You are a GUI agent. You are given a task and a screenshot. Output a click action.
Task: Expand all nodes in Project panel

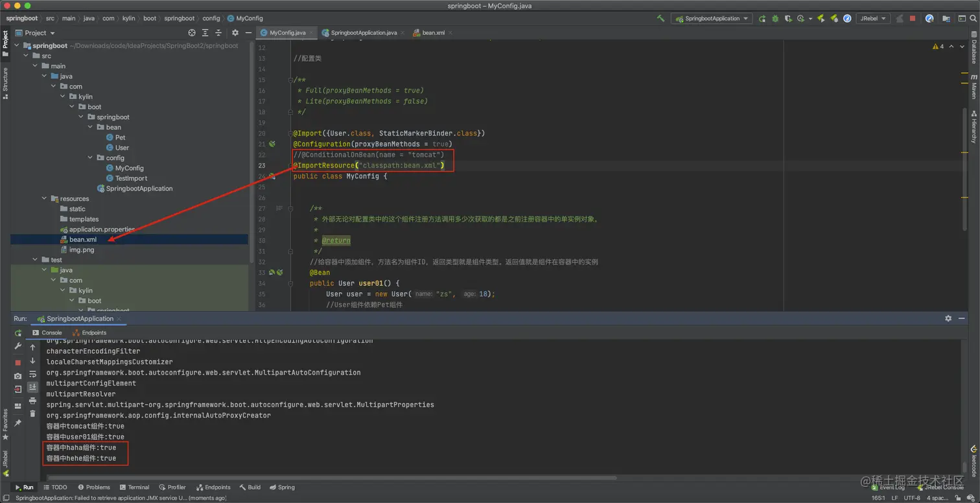[x=205, y=32]
